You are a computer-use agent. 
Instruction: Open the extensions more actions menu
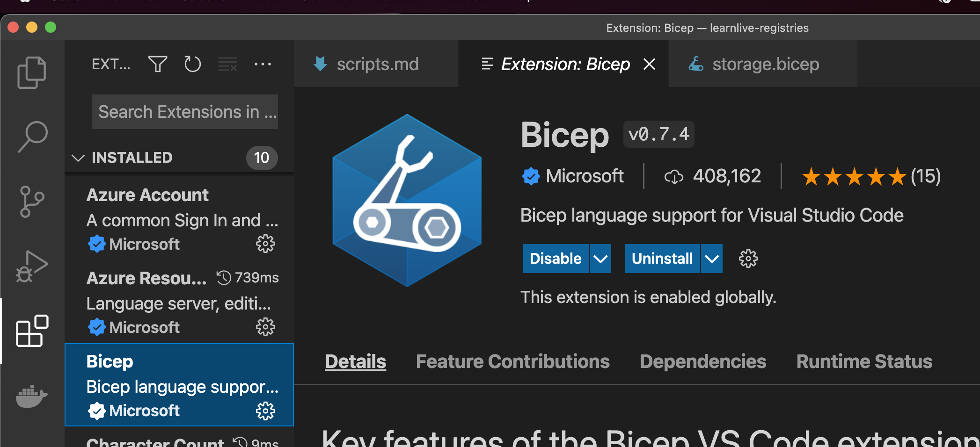263,64
